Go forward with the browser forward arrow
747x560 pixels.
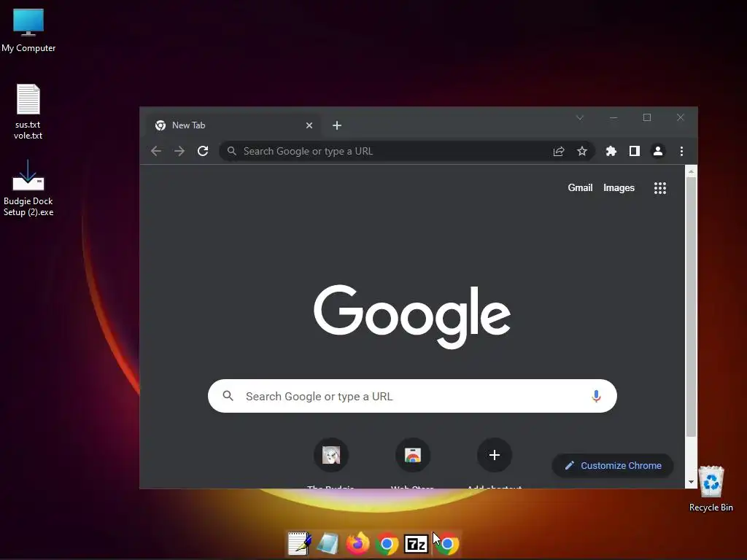[179, 152]
